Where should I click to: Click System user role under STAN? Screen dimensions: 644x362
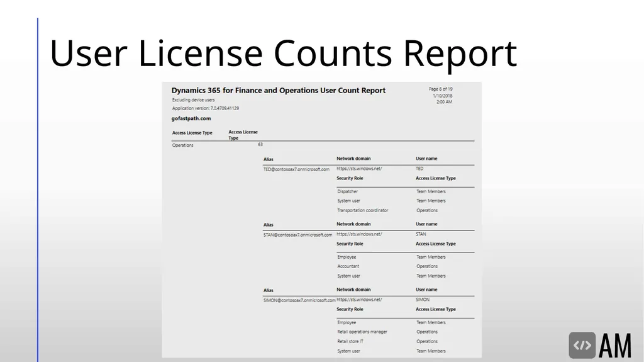click(x=348, y=276)
